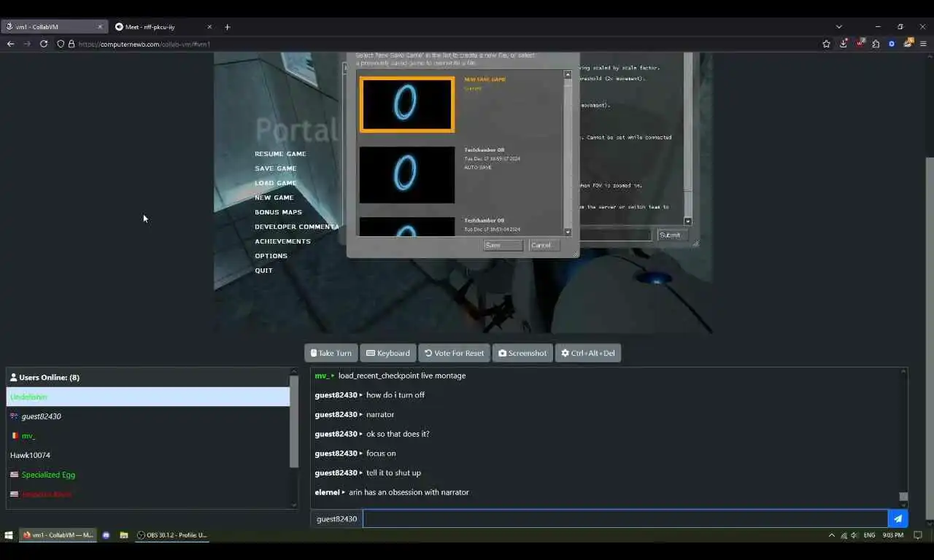Click the save list scroll-down arrow
This screenshot has height=560, width=934.
coord(568,232)
